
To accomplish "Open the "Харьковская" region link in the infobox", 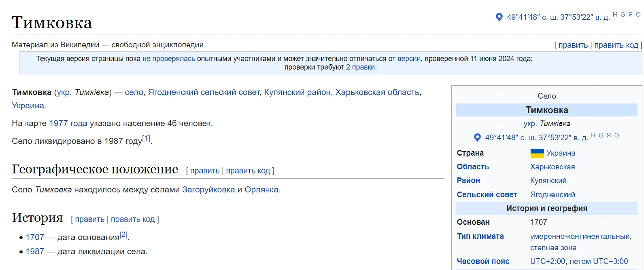I will pyautogui.click(x=553, y=167).
